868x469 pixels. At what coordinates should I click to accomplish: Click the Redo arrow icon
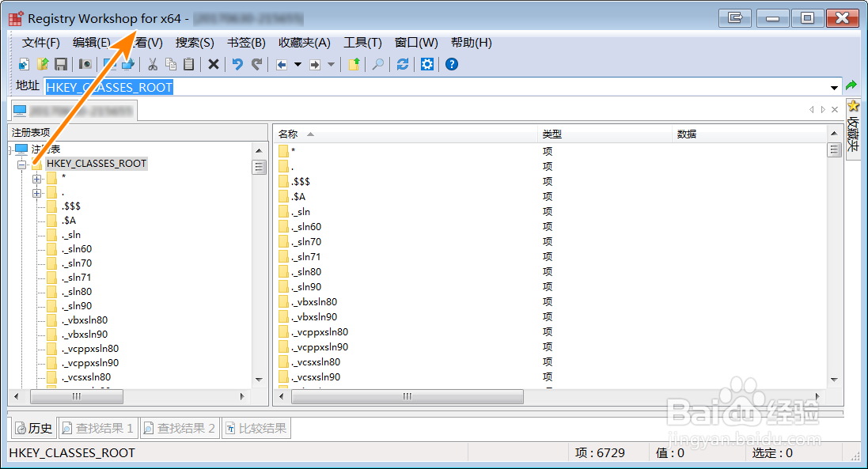[256, 64]
